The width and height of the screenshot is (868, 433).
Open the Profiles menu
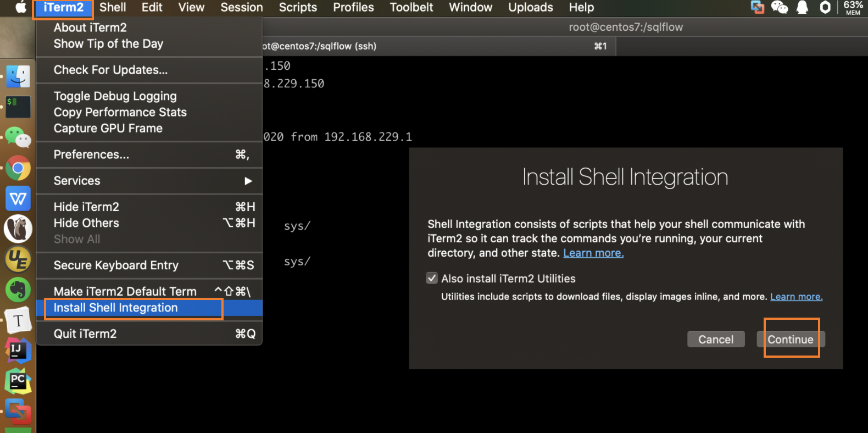pyautogui.click(x=353, y=8)
